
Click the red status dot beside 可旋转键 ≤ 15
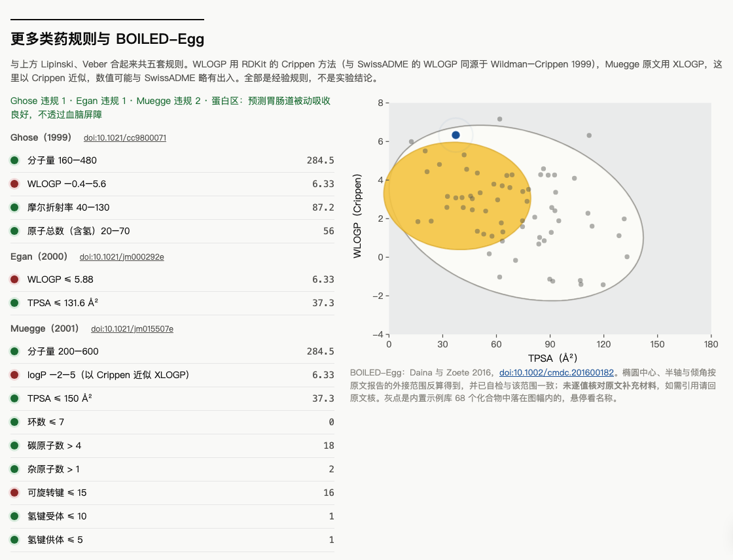pos(14,493)
